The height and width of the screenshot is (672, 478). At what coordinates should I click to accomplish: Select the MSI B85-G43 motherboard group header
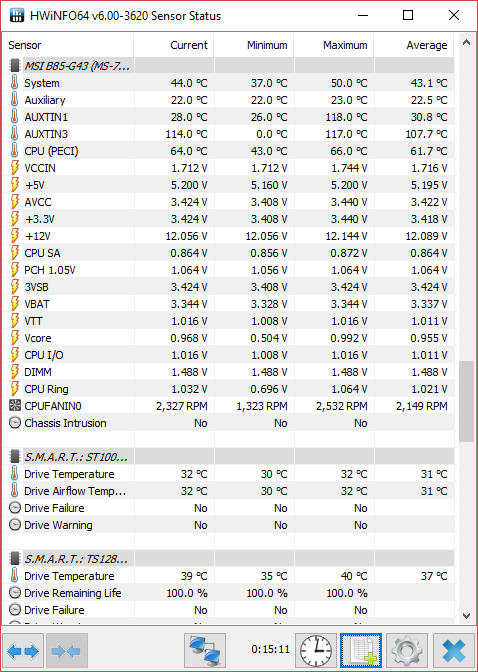click(x=231, y=66)
